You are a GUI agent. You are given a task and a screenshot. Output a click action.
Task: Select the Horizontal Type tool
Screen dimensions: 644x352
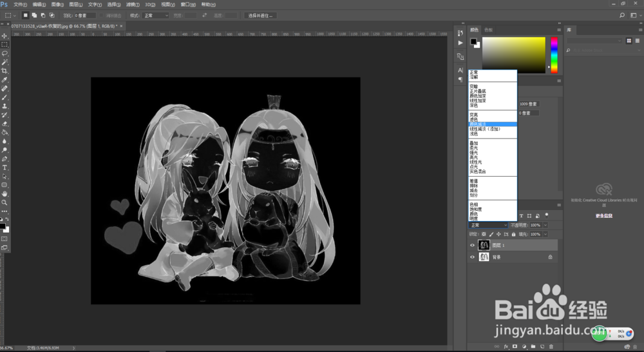coord(5,168)
